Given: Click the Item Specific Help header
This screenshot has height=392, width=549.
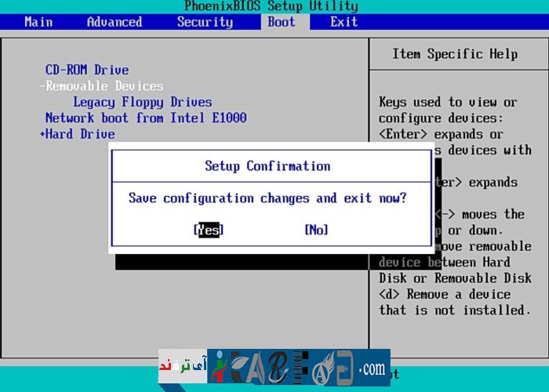Looking at the screenshot, I should click(x=455, y=54).
